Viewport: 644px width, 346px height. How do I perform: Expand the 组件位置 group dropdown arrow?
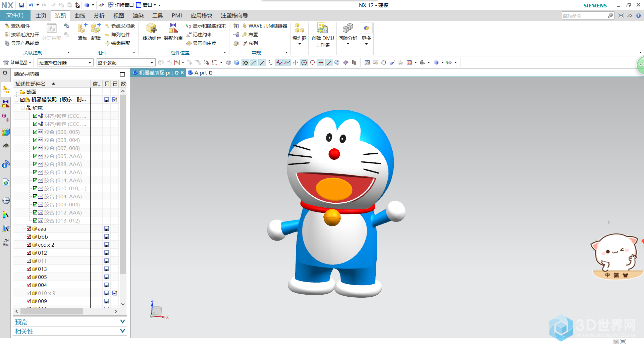pyautogui.click(x=225, y=52)
